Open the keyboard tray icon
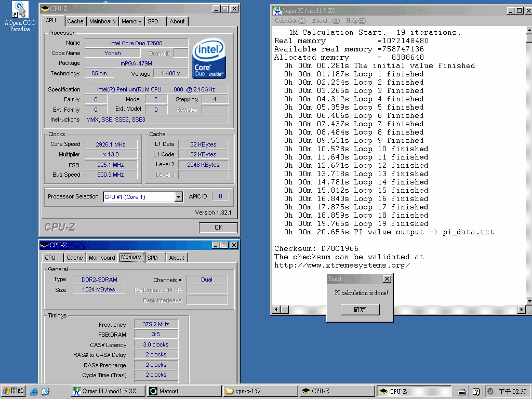This screenshot has width=532, height=399. 462,392
